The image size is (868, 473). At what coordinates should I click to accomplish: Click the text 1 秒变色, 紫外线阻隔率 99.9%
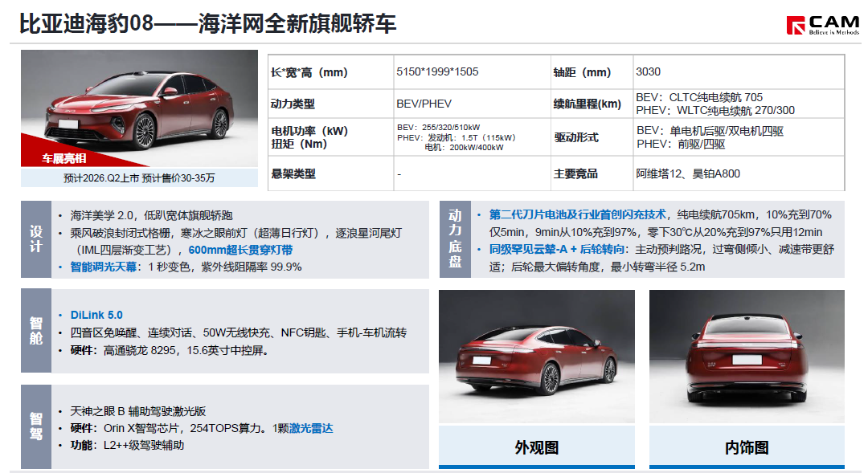coord(225,267)
